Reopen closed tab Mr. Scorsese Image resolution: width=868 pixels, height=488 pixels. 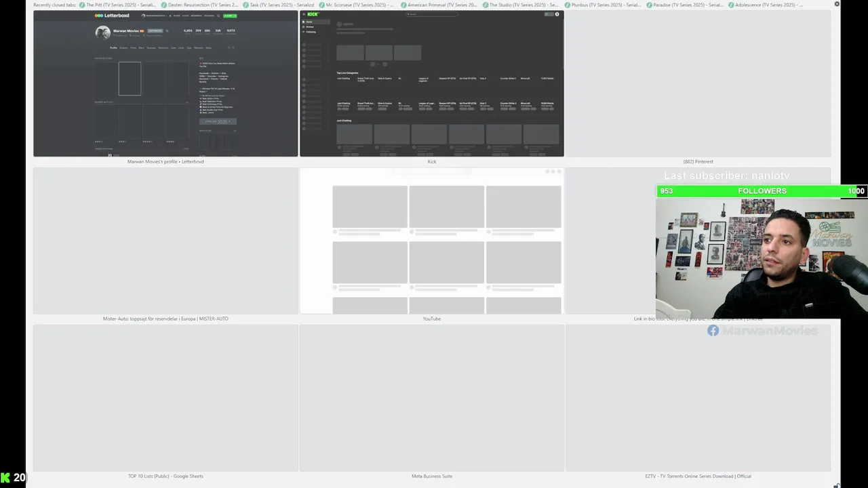[x=357, y=5]
